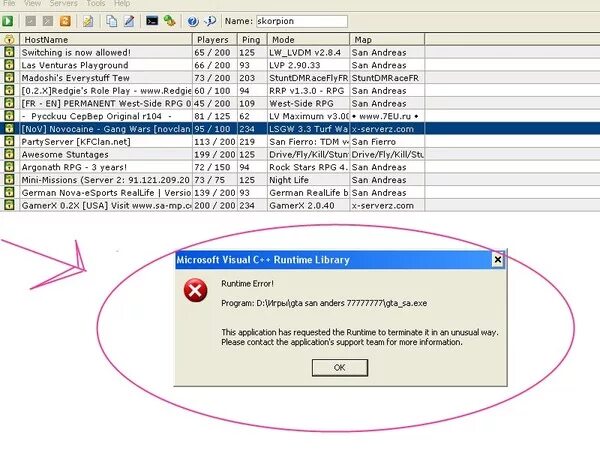Click lock icon for Madoshi's Everystuff Tew
The width and height of the screenshot is (600, 450).
9,78
